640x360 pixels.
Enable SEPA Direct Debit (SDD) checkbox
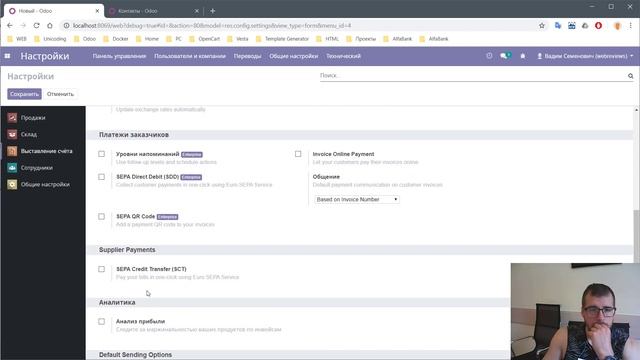(101, 177)
